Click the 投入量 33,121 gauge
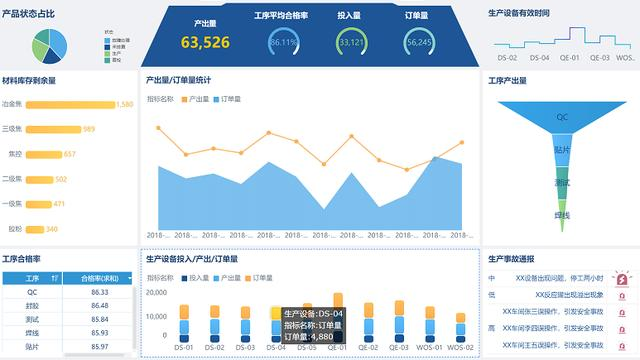Viewport: 640px width, 360px height. pyautogui.click(x=351, y=42)
